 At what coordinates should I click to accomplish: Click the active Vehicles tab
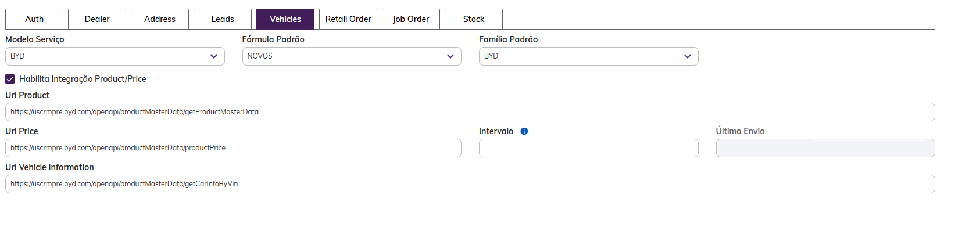(x=285, y=19)
